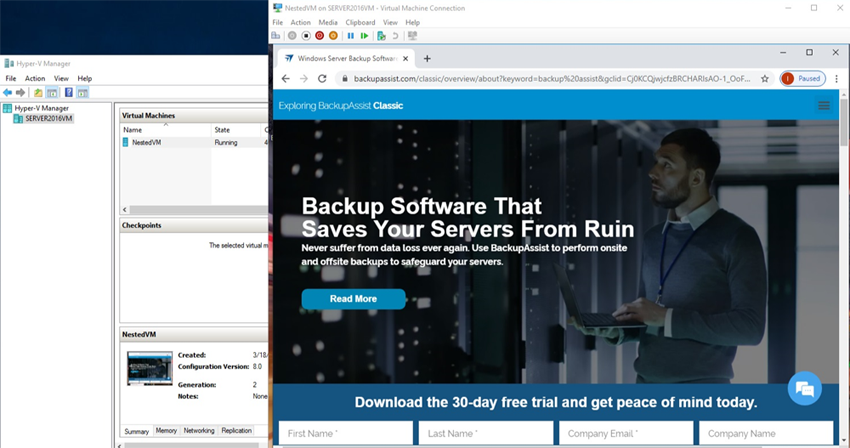The height and width of the screenshot is (448, 850).
Task: Turn off the VM with the black square icon
Action: [x=306, y=36]
